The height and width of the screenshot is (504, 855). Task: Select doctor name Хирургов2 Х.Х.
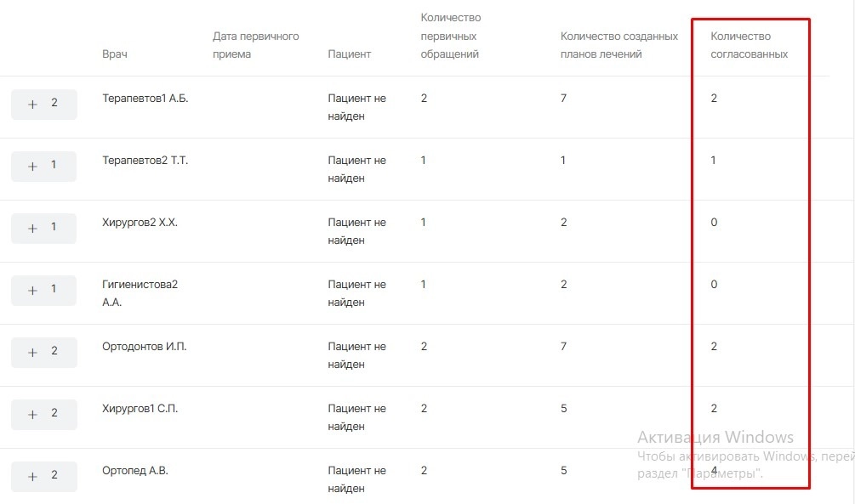pos(140,223)
